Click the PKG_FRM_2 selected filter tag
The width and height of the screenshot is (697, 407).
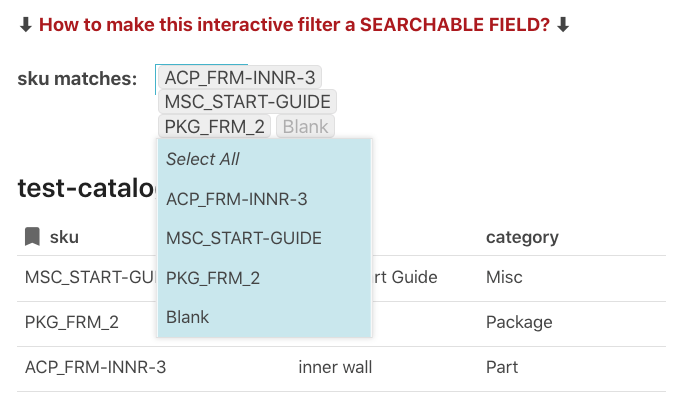[x=215, y=127]
